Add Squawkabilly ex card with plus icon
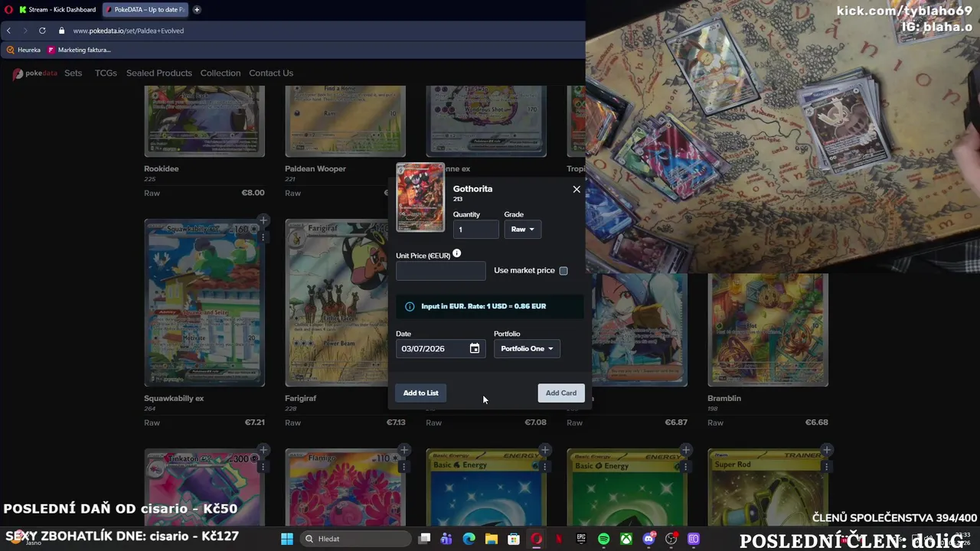Image resolution: width=980 pixels, height=551 pixels. (x=263, y=220)
